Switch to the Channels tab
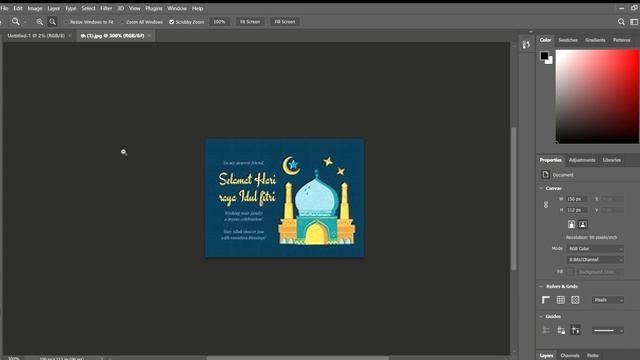 point(570,356)
